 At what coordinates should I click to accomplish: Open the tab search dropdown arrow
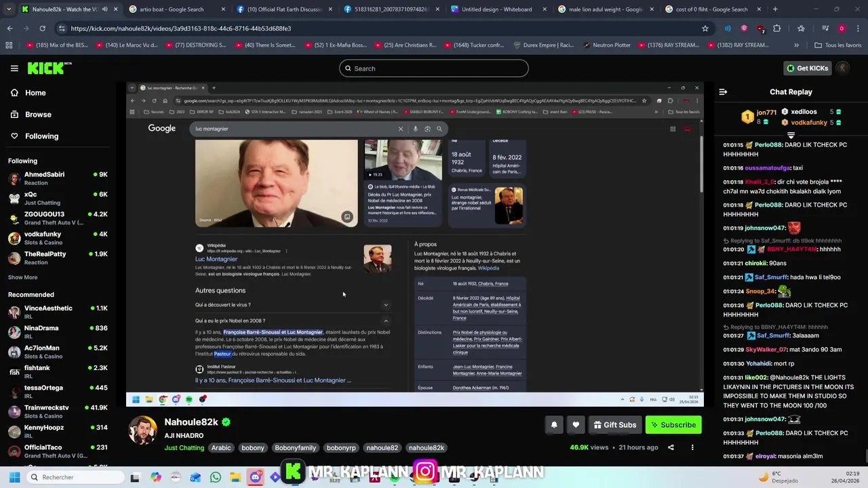[x=8, y=9]
